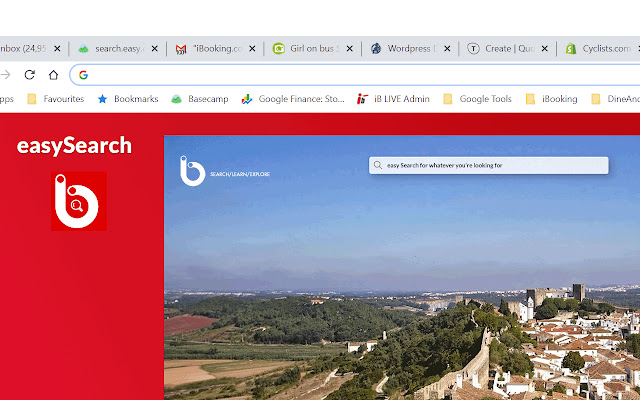
Task: Click the Google icon in address bar
Action: [83, 75]
